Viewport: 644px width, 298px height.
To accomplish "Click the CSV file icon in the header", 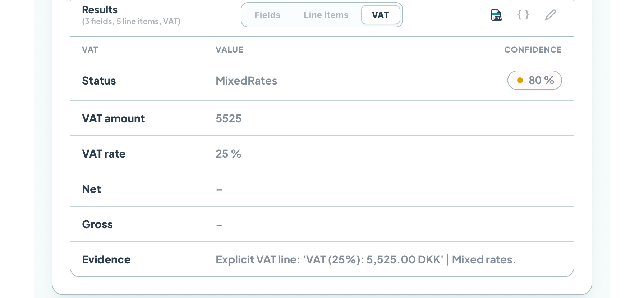I will pyautogui.click(x=496, y=15).
